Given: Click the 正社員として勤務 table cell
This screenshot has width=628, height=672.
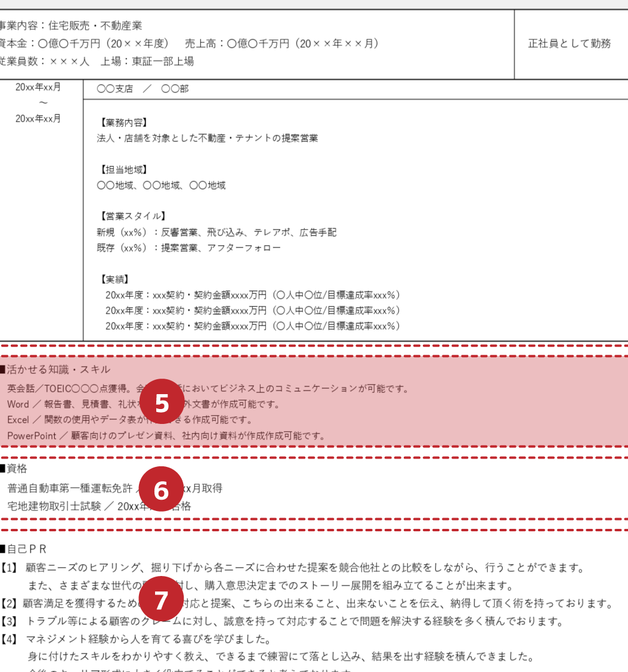Looking at the screenshot, I should point(570,44).
